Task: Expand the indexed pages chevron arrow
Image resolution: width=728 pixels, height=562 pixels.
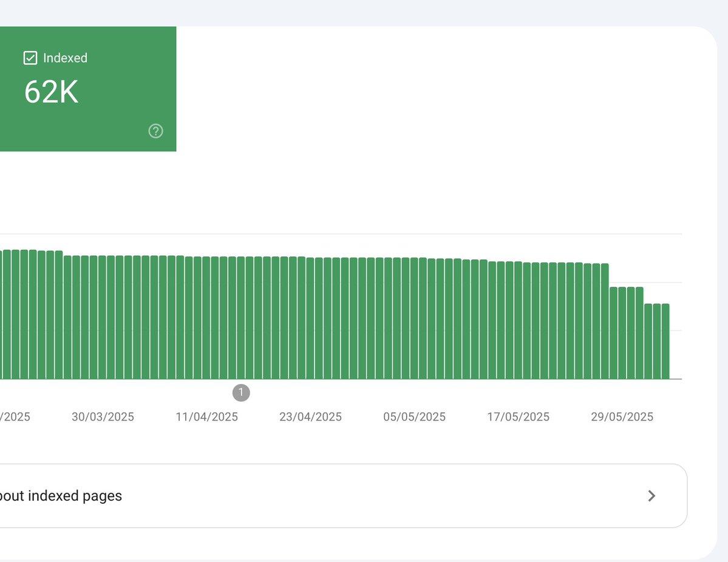Action: pos(651,496)
